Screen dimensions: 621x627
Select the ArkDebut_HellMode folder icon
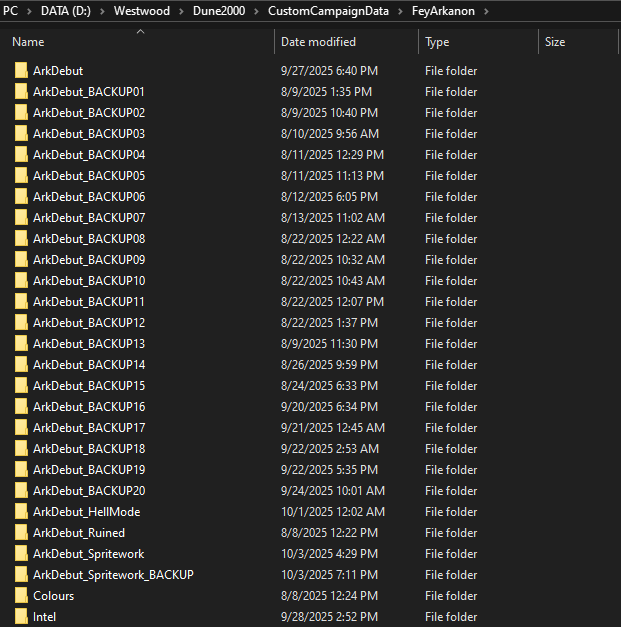[x=21, y=512]
